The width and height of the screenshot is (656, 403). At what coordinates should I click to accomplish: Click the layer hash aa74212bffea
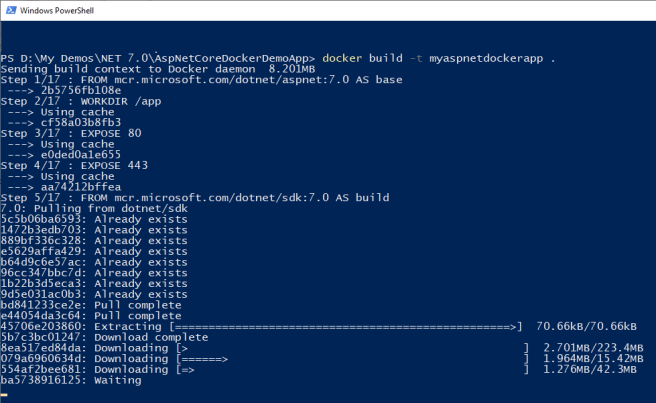click(81, 187)
